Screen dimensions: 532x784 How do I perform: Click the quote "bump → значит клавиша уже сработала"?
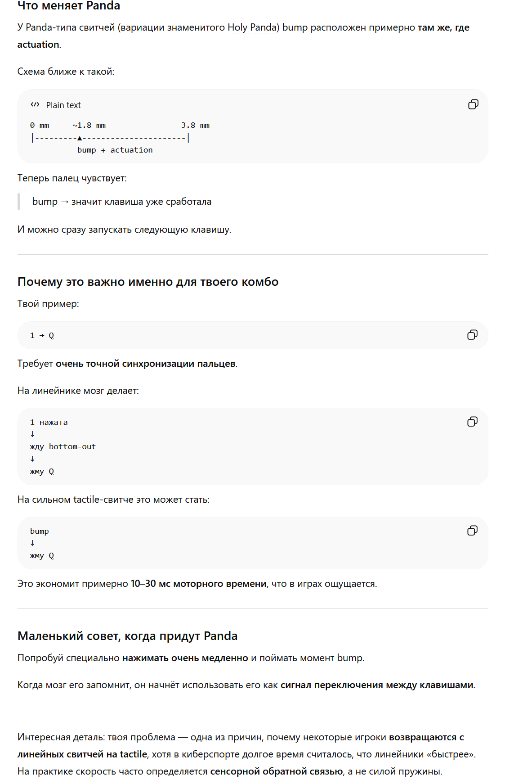click(122, 202)
